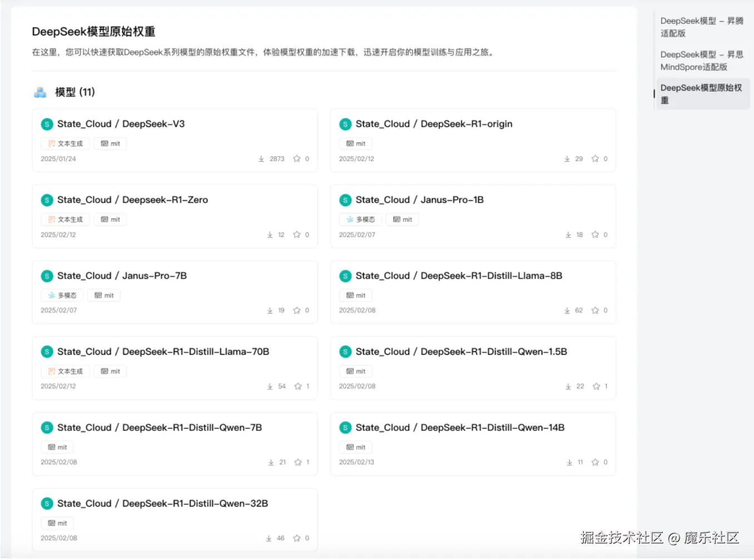Click the 模型 (11) section title
This screenshot has width=754, height=560.
(x=75, y=92)
